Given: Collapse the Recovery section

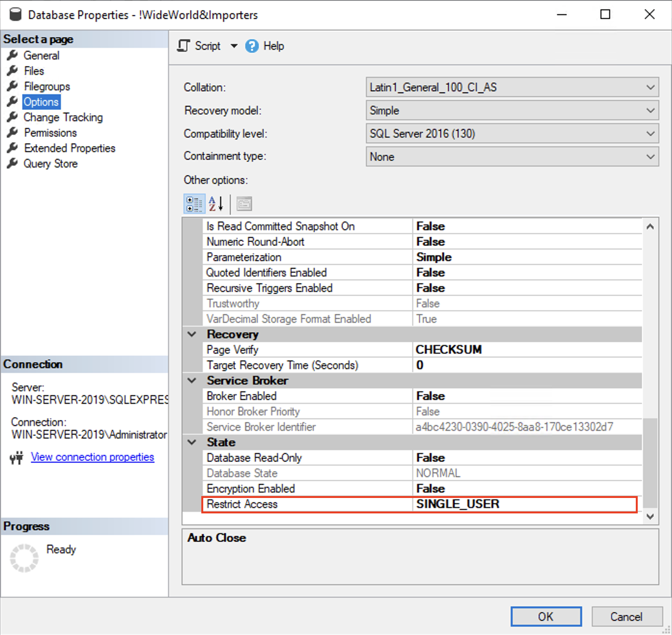Looking at the screenshot, I should tap(192, 334).
